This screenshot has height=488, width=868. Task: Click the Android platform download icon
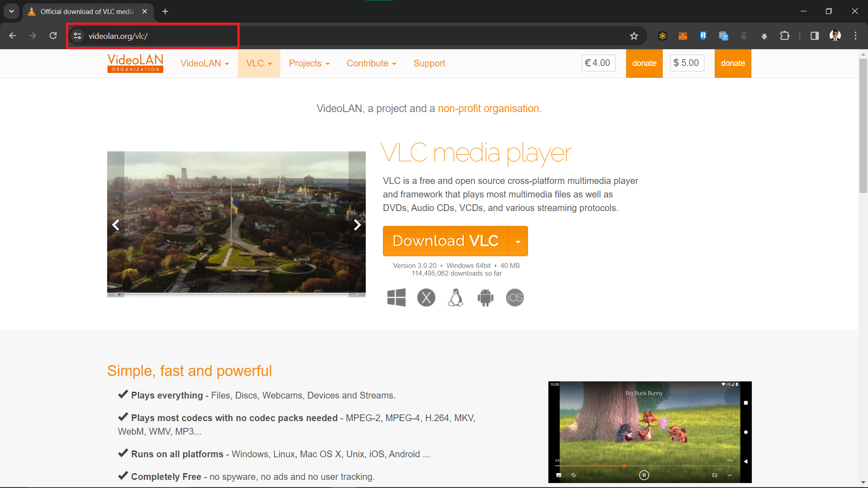tap(485, 297)
